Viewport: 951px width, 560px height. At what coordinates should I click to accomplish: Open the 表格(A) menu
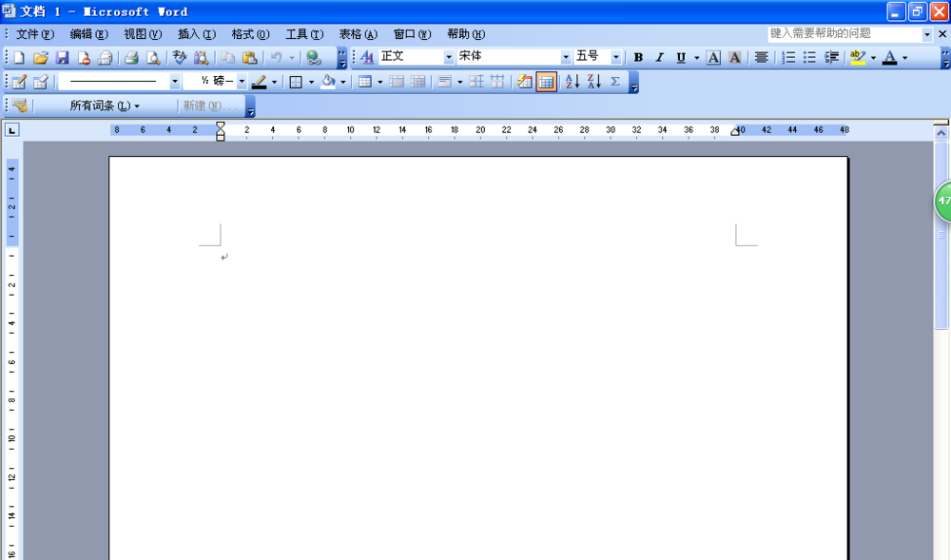coord(358,34)
